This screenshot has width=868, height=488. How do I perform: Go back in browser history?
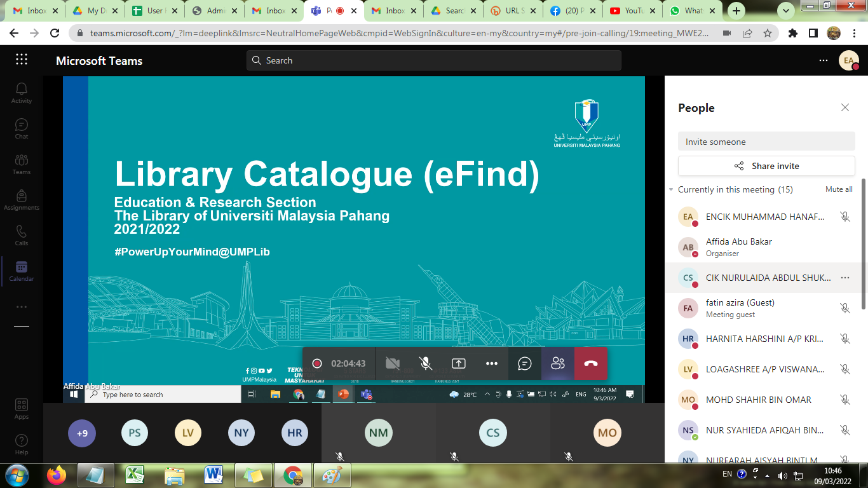14,33
